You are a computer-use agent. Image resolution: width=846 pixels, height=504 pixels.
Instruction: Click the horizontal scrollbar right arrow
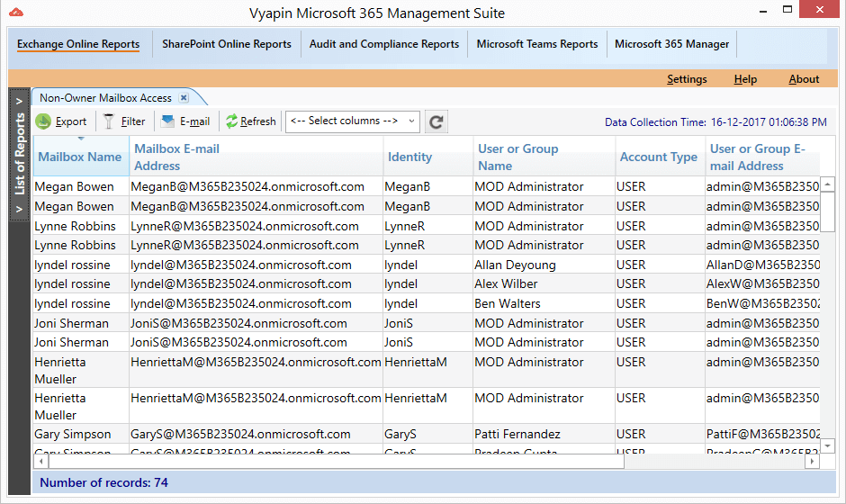click(x=812, y=462)
